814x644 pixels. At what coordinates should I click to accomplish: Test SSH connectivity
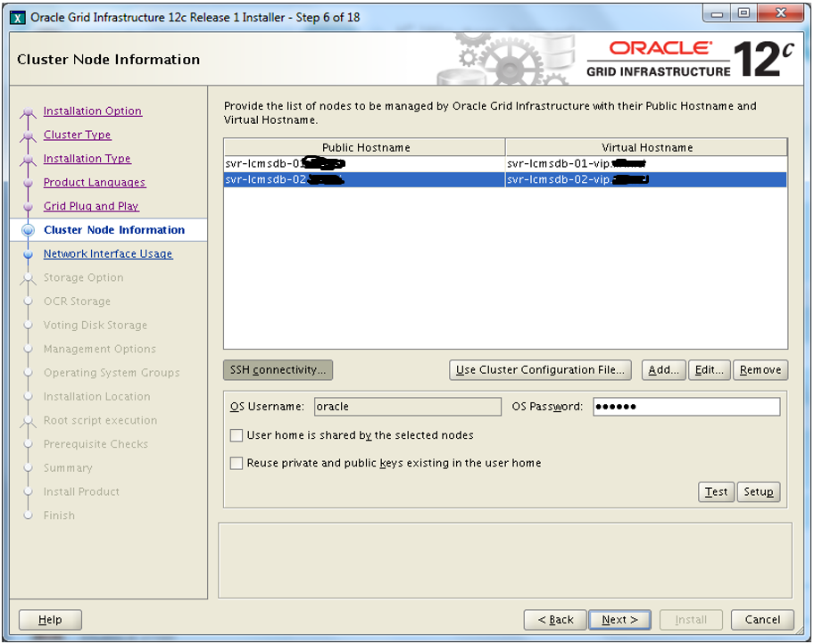[716, 492]
